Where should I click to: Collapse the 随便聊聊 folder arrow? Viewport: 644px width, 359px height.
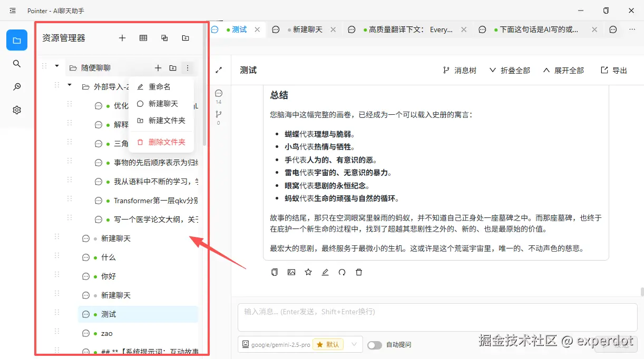57,66
